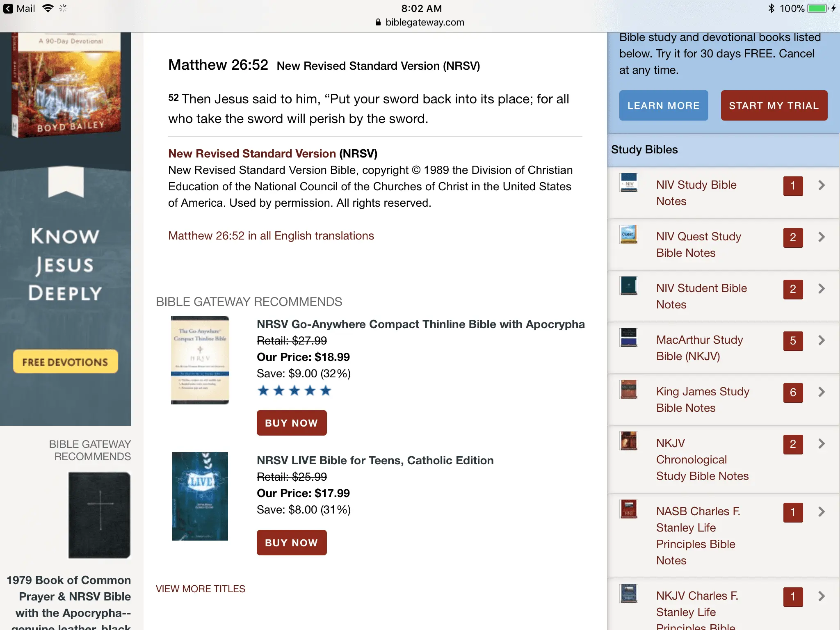The width and height of the screenshot is (840, 630).
Task: Expand the NASB Charles F. Stanley notes chevron
Action: click(821, 512)
